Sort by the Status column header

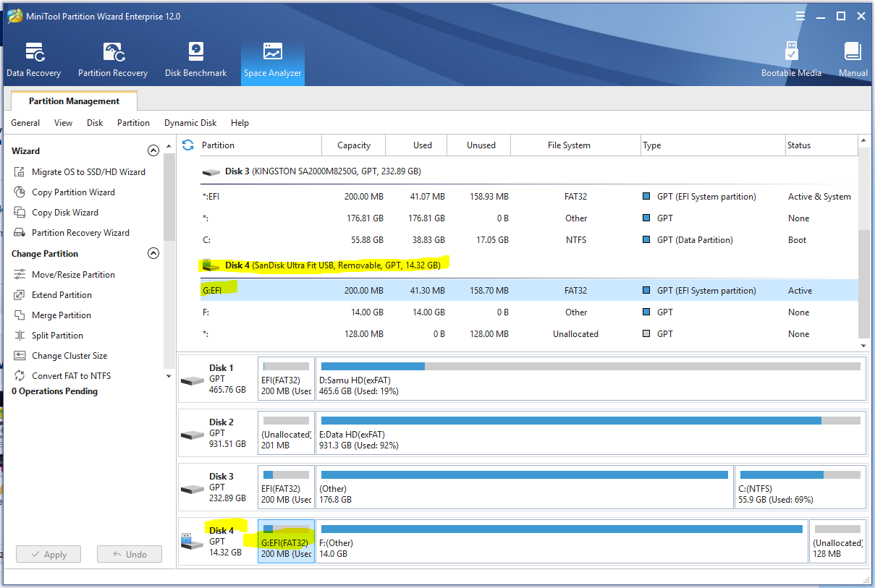tap(822, 145)
